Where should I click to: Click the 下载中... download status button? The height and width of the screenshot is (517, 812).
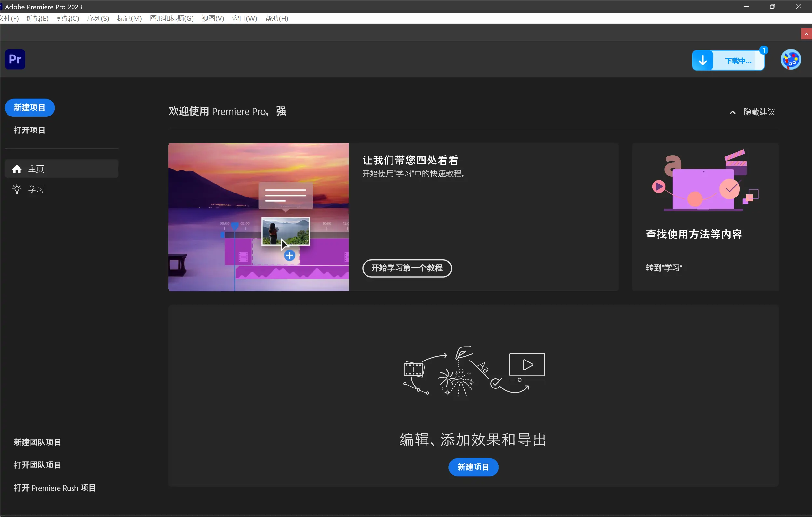[738, 61]
